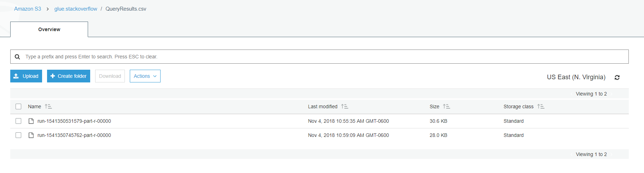Check the box for run-1541350531579-part-r-00000
Viewport: 644px width, 173px height.
[x=18, y=121]
